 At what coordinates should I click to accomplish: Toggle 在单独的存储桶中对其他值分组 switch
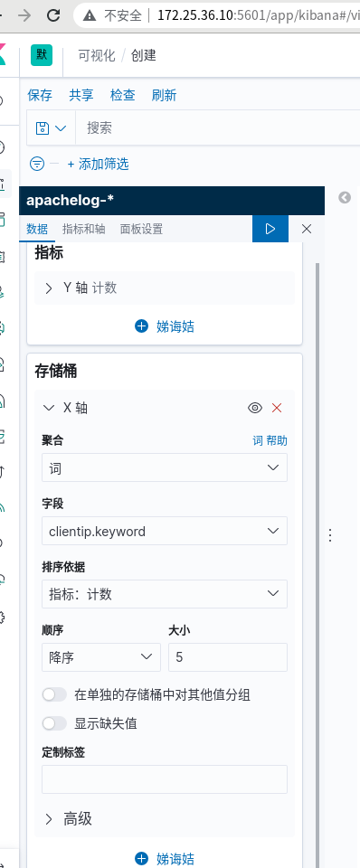click(54, 694)
